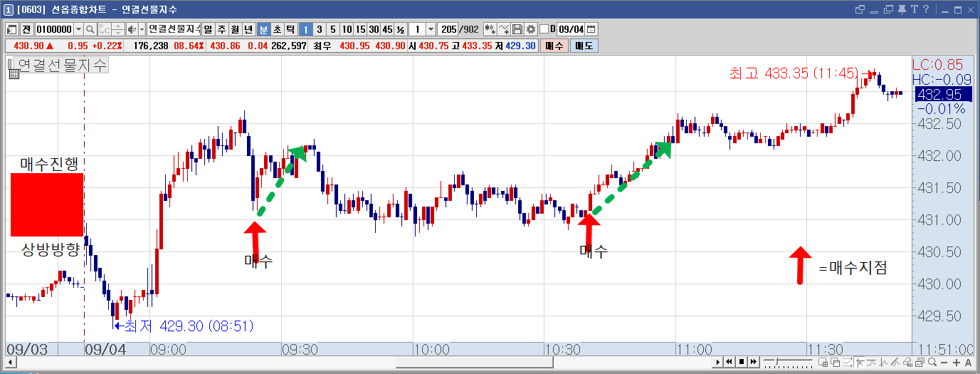Screen dimensions: 980x374
Task: Click the chart image capture icon
Action: click(x=920, y=362)
